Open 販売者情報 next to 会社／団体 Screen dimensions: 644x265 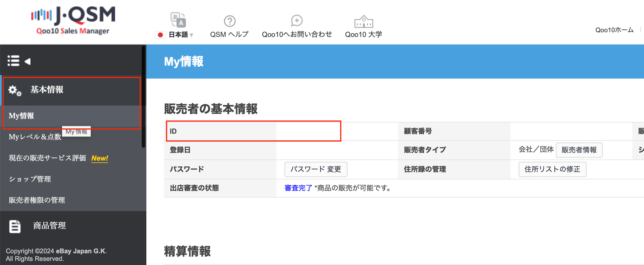click(579, 150)
